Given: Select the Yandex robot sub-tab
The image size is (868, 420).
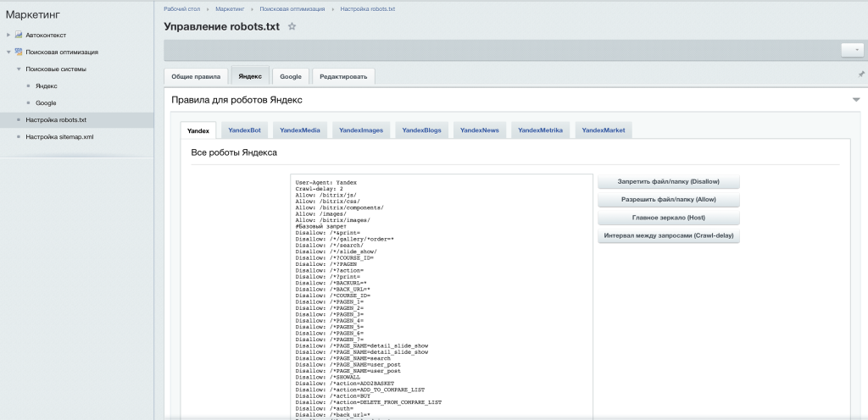Looking at the screenshot, I should coord(198,131).
